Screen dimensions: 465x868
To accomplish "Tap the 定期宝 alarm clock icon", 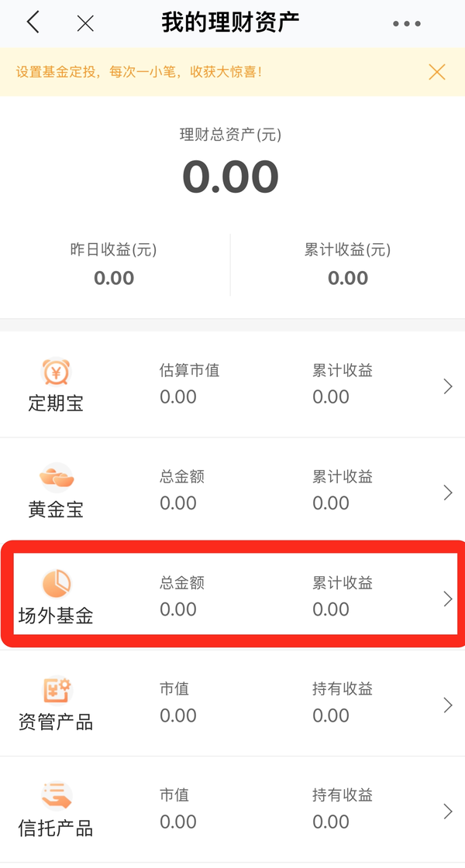I will point(56,372).
